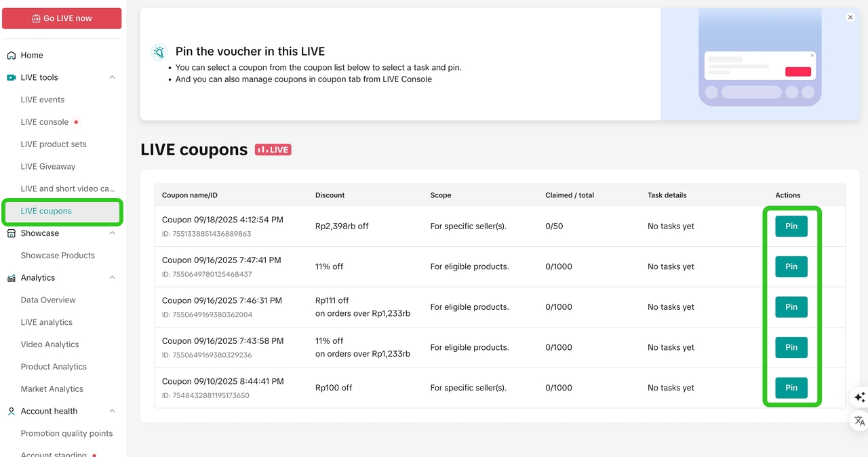Collapse the Analytics section chevron
868x457 pixels.
tap(113, 278)
